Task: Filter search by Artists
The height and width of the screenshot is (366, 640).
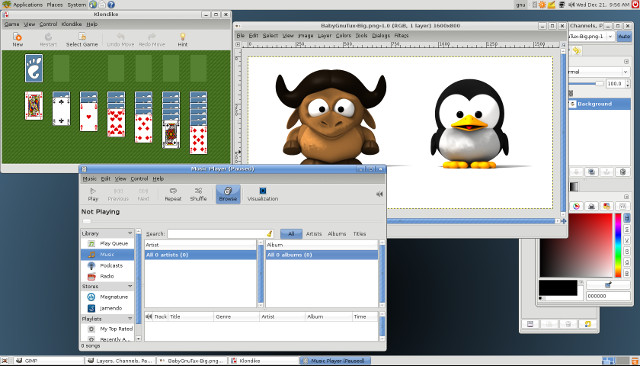Action: [313, 234]
